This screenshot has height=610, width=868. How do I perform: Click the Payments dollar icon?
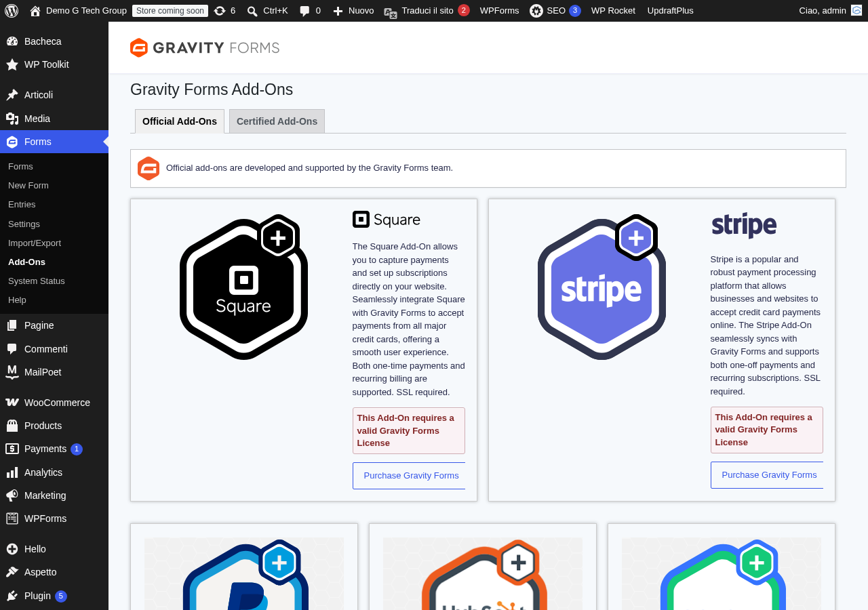(12, 449)
